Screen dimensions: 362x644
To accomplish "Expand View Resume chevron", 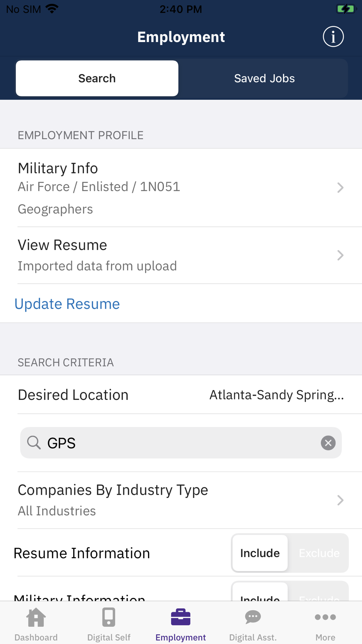I will [340, 255].
